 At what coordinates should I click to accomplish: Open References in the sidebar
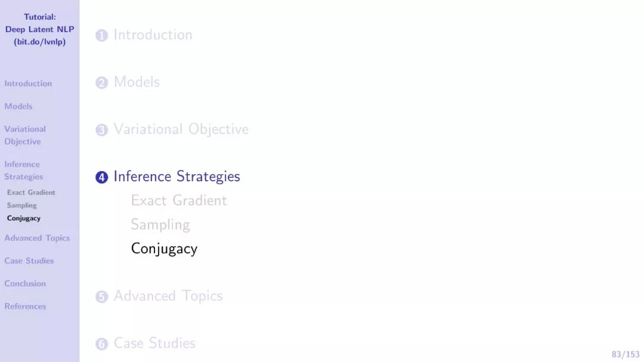pos(25,306)
